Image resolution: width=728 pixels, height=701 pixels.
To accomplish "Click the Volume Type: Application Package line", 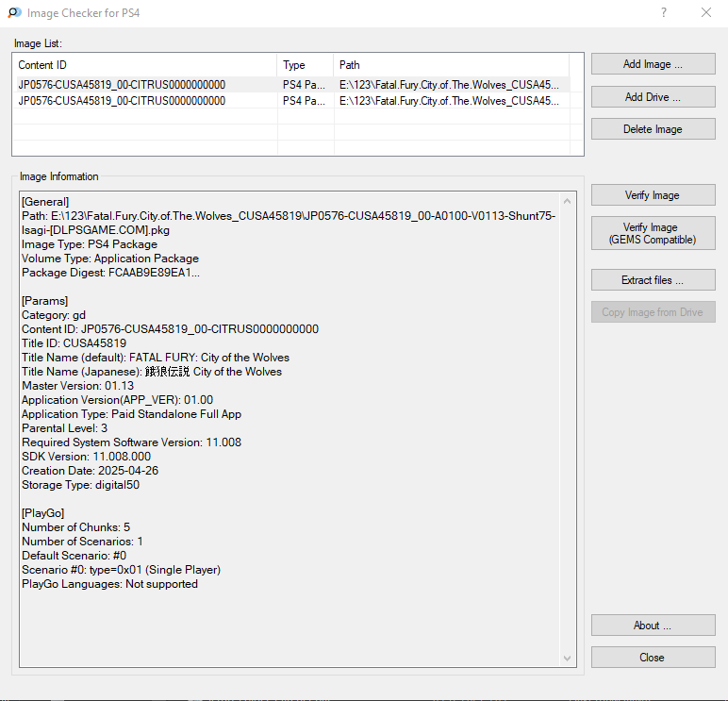I will (110, 259).
